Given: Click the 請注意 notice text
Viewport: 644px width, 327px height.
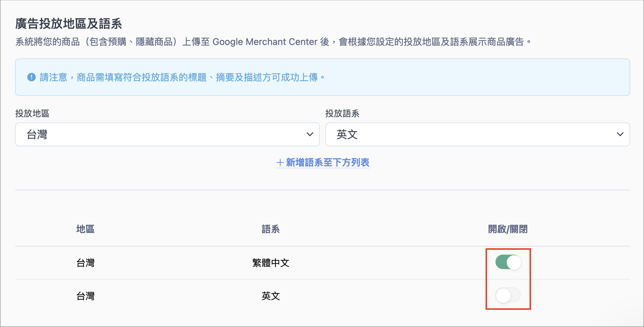Looking at the screenshot, I should tap(183, 78).
